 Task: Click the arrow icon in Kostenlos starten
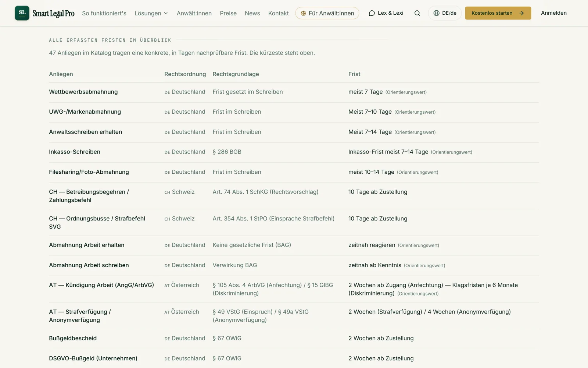[521, 13]
